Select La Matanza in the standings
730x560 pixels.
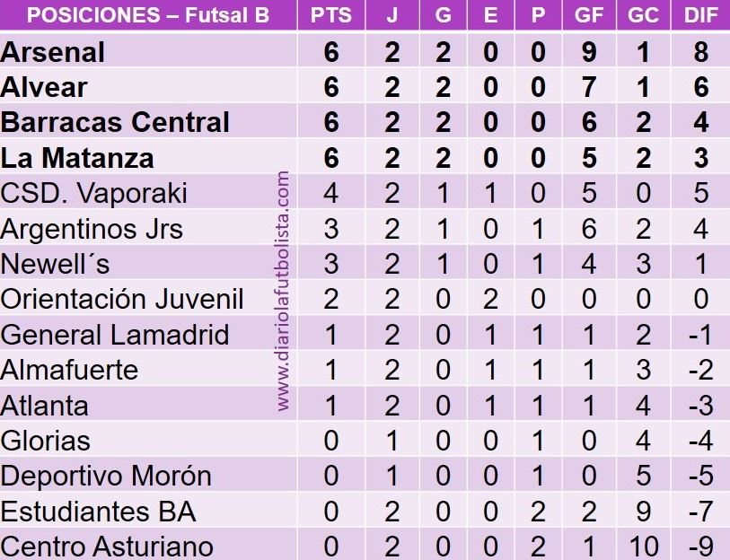[x=77, y=158]
